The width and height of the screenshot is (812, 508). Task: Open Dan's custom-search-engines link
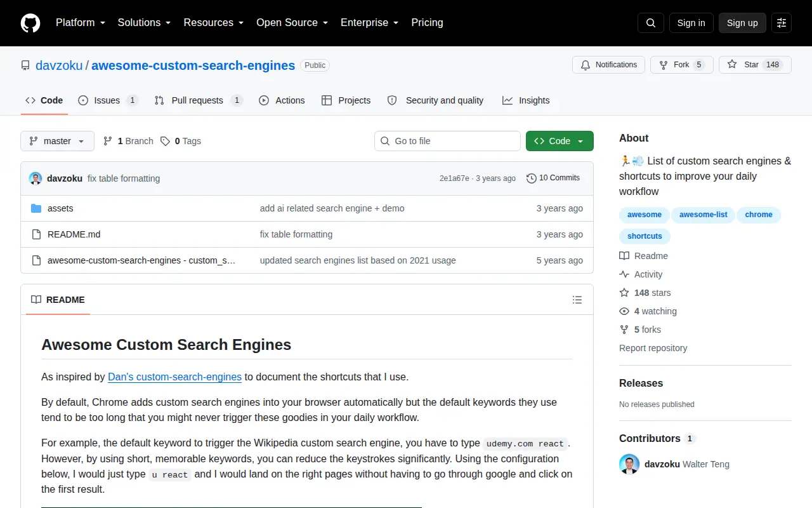[x=174, y=377]
